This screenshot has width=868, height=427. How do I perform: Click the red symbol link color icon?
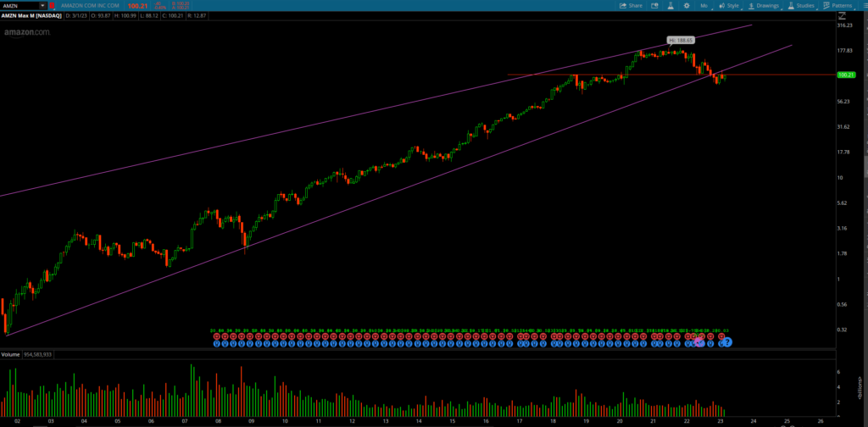[53, 5]
